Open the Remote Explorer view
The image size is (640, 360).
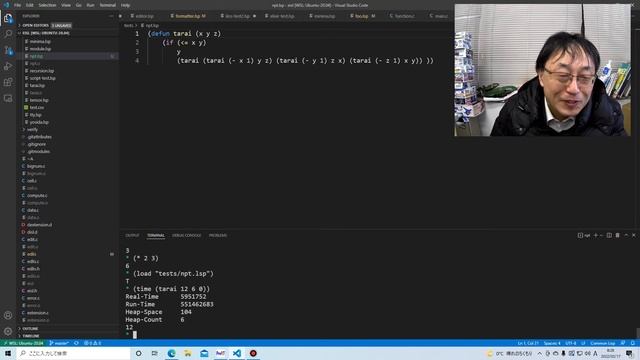(8, 98)
